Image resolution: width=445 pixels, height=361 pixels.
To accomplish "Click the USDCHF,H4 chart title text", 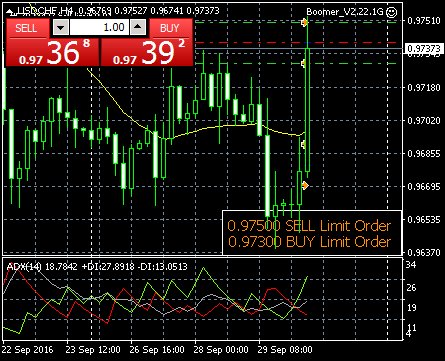I will tap(45, 11).
